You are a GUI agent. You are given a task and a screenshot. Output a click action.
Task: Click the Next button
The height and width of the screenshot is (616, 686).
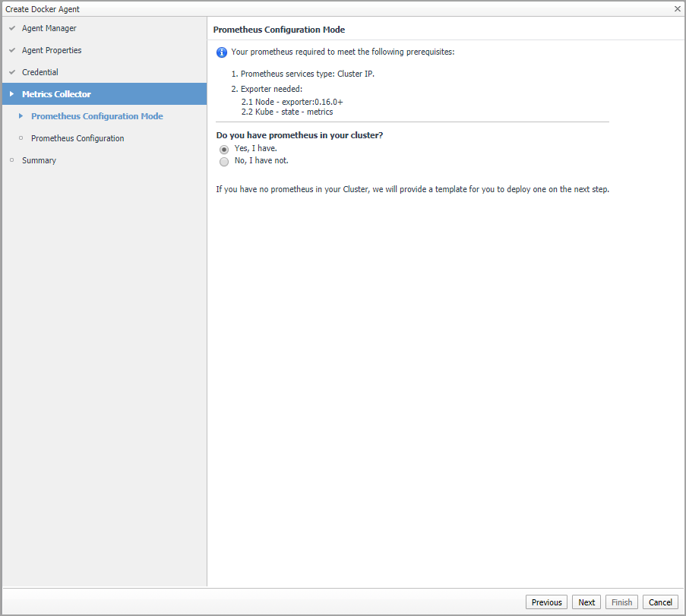coord(586,602)
